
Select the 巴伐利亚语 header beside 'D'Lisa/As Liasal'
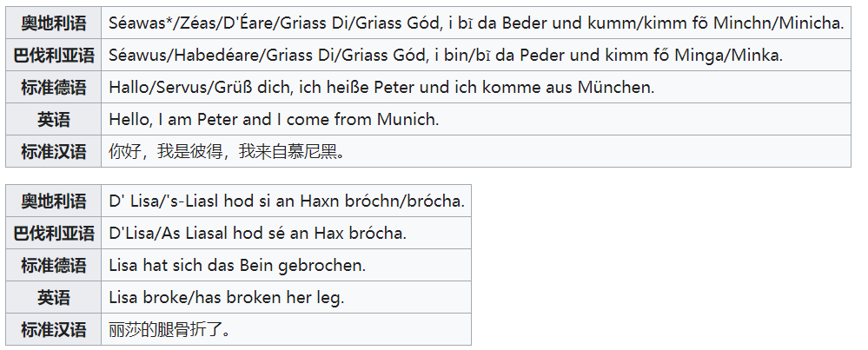click(x=54, y=233)
